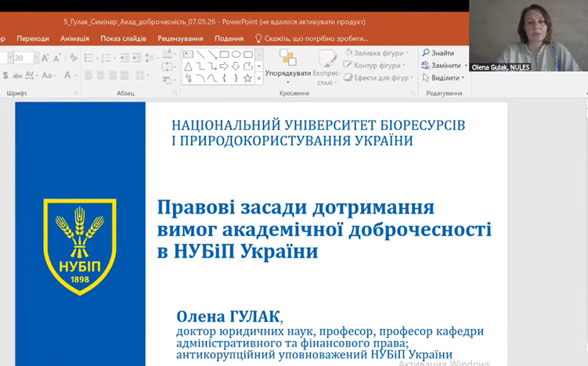Click the clear formatting icon
This screenshot has width=588, height=366.
click(x=74, y=58)
